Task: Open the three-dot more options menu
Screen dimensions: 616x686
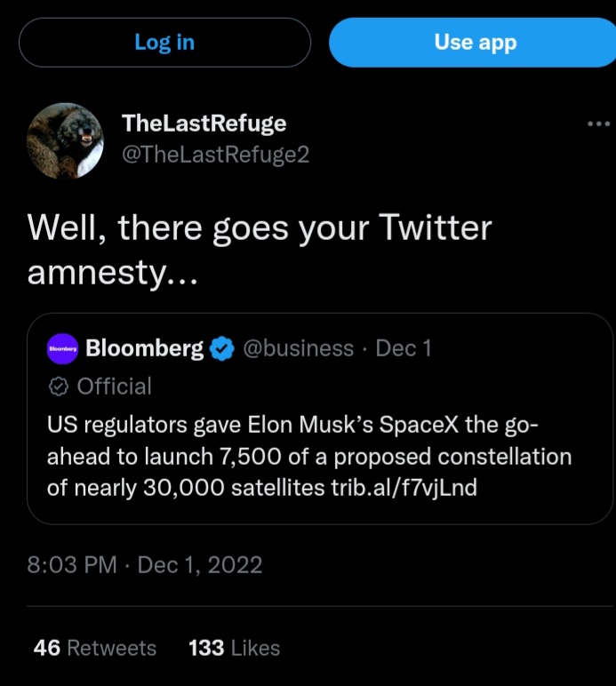Action: 599,124
